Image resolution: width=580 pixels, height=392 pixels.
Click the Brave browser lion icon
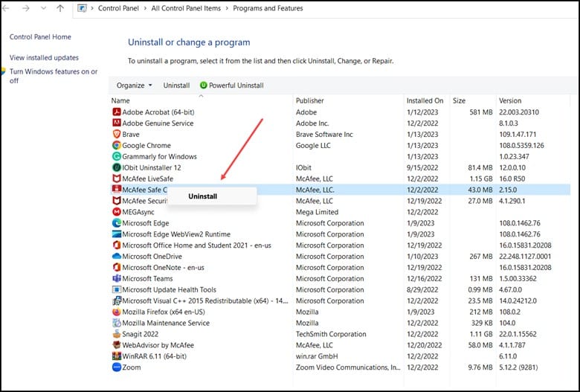(x=117, y=134)
